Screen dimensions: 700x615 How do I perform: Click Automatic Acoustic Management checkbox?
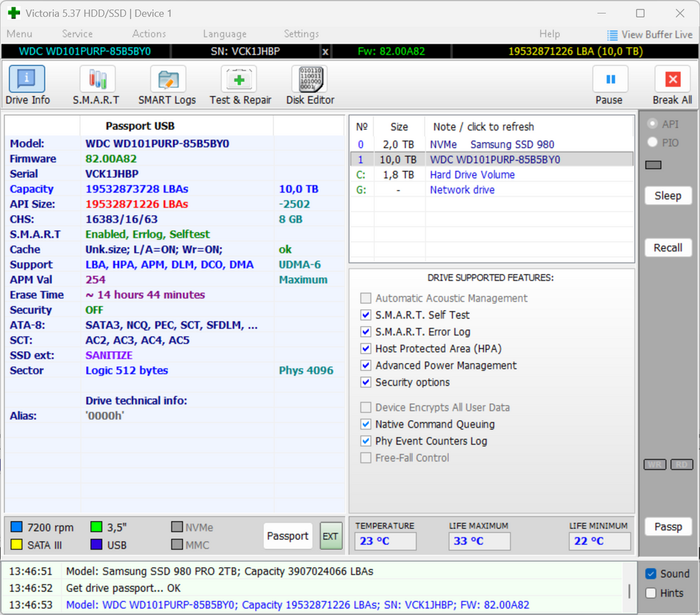click(x=366, y=298)
